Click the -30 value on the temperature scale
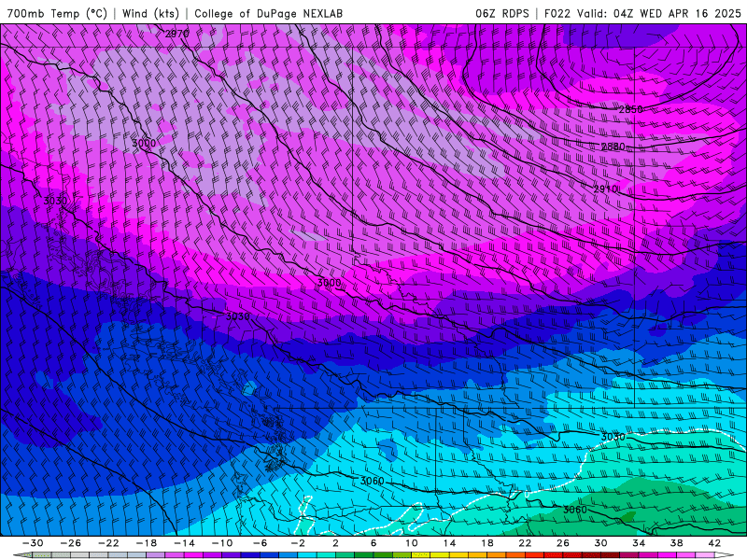 click(x=33, y=543)
